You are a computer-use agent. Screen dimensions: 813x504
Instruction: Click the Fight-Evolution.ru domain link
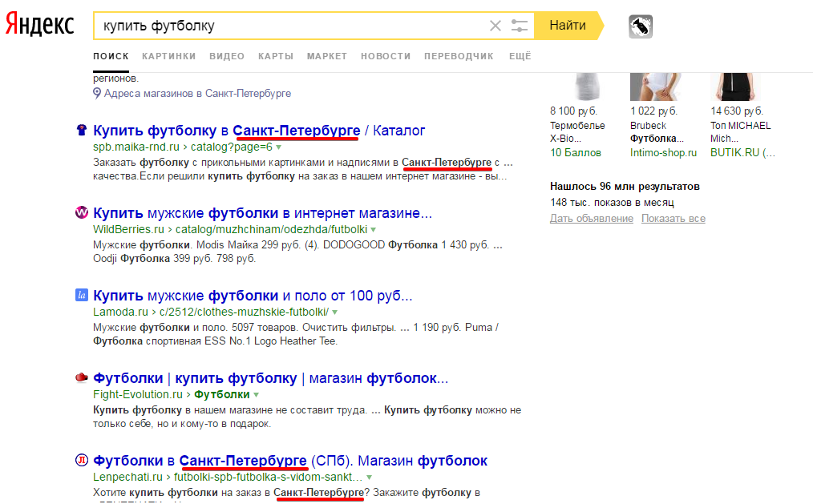coord(138,394)
